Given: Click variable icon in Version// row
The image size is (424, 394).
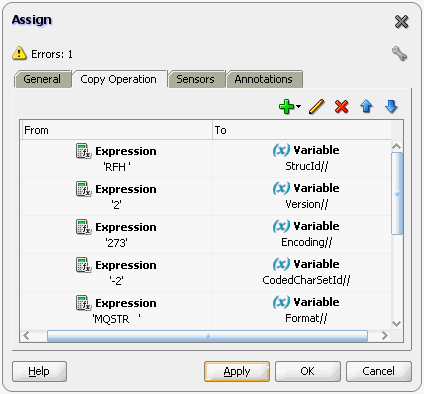Looking at the screenshot, I should pyautogui.click(x=281, y=188).
